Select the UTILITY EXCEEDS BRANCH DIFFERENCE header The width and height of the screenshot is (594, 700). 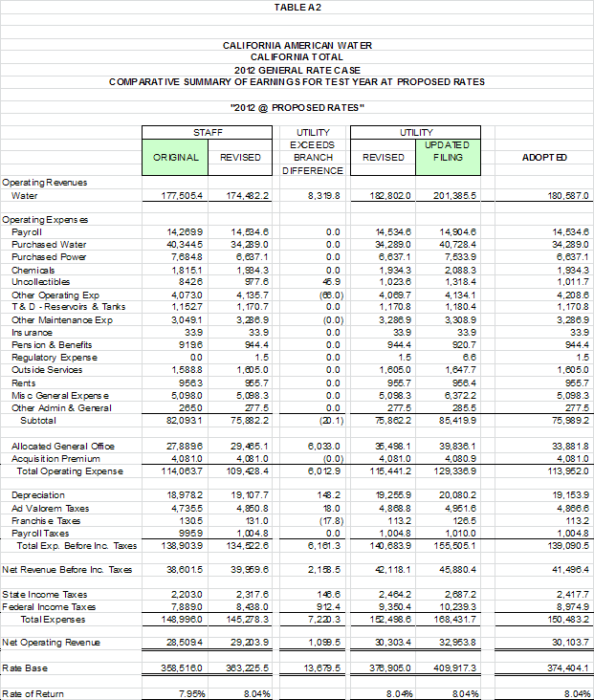pyautogui.click(x=312, y=151)
